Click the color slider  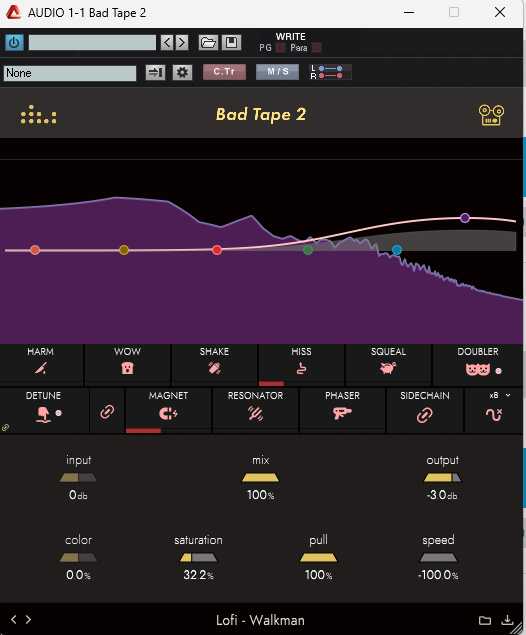click(x=78, y=558)
